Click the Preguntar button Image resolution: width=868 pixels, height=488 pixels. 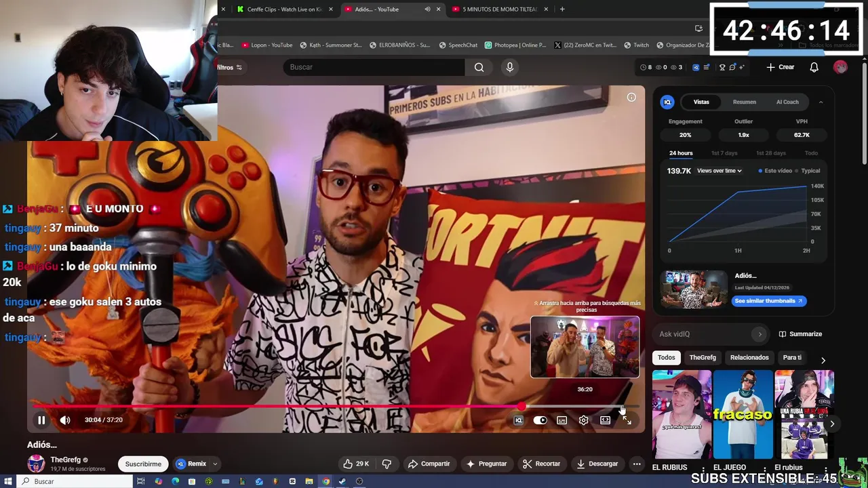point(486,464)
